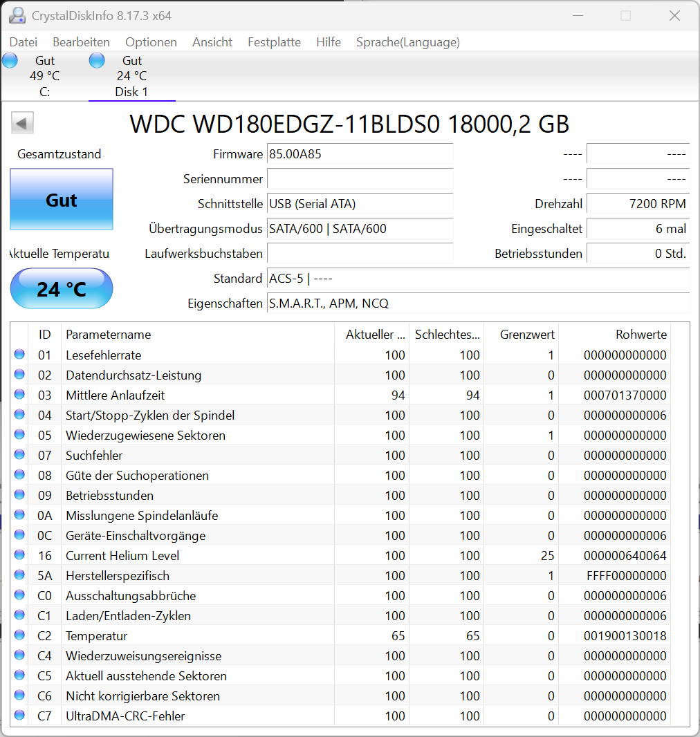
Task: Click the Eigenschaften field S.M.A.R.T., APM, NCQ
Action: coord(478,304)
